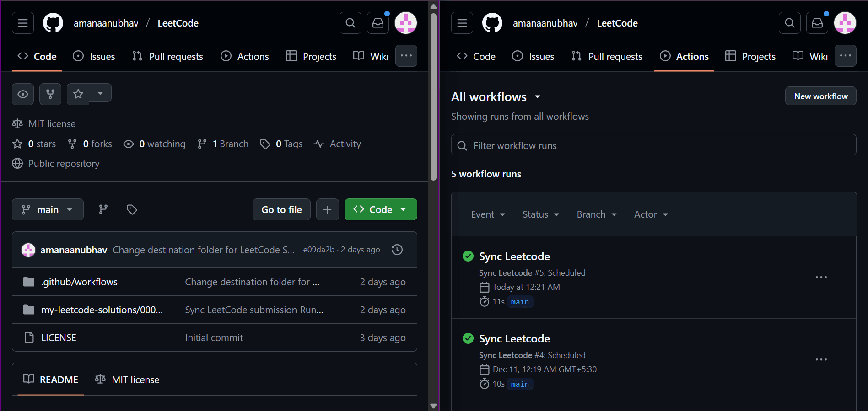Select the MIT license tab below files

click(x=127, y=379)
